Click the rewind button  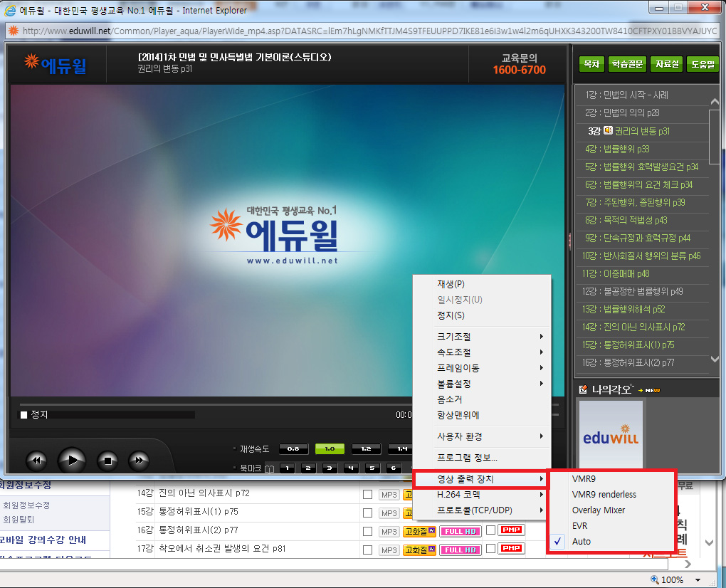(36, 461)
